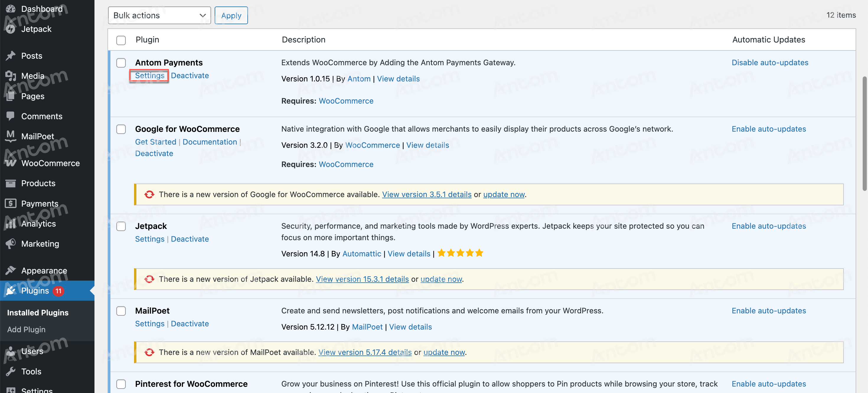Viewport: 868px width, 393px height.
Task: Open Installed Plugins submenu item
Action: (38, 312)
